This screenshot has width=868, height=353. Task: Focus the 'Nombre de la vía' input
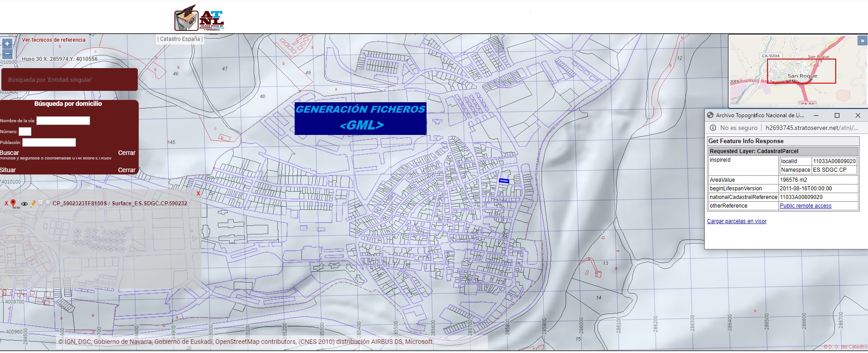tap(63, 120)
